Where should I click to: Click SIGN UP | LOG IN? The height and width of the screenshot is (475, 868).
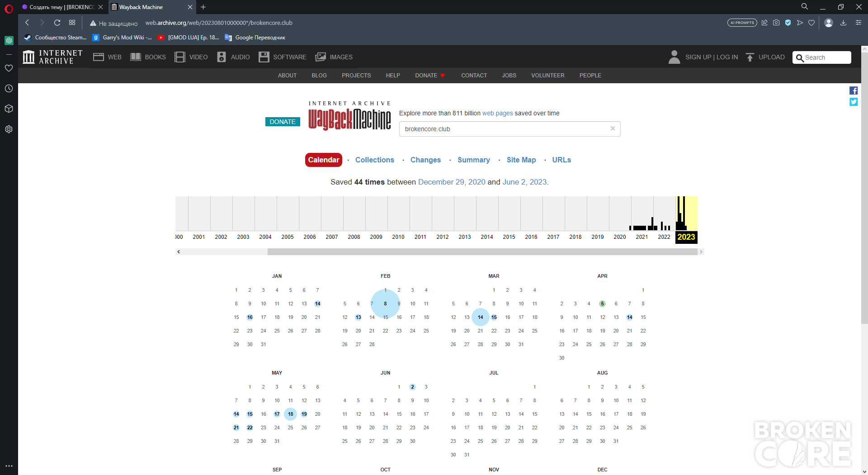tap(712, 57)
